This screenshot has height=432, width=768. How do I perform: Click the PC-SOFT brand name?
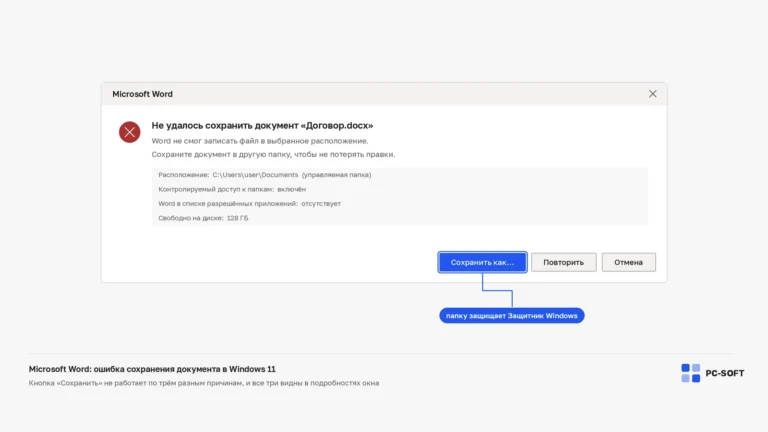[x=724, y=373]
